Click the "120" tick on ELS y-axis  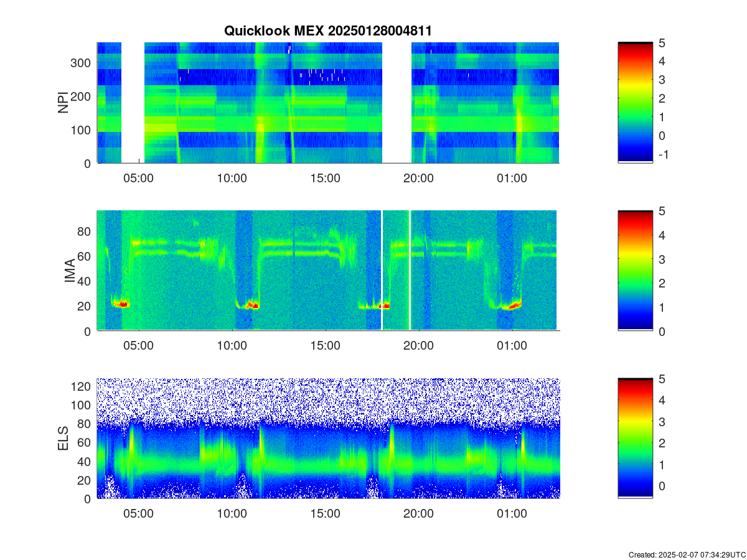[x=82, y=386]
